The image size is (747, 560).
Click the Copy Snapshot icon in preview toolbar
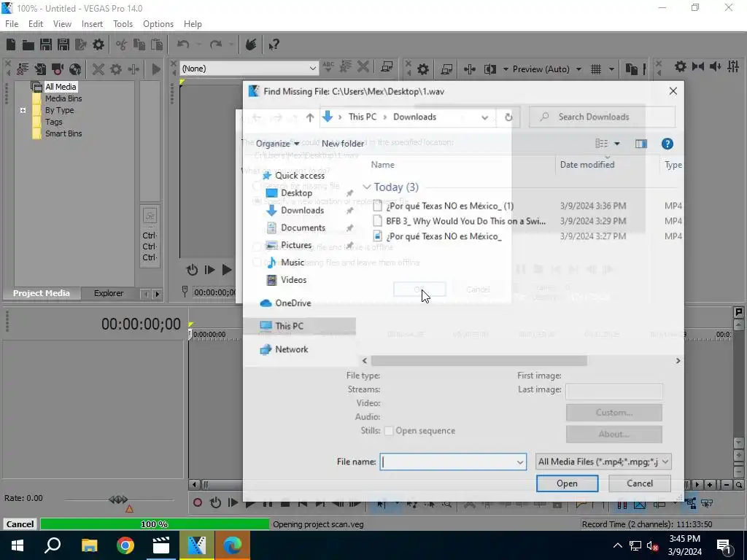tap(632, 69)
